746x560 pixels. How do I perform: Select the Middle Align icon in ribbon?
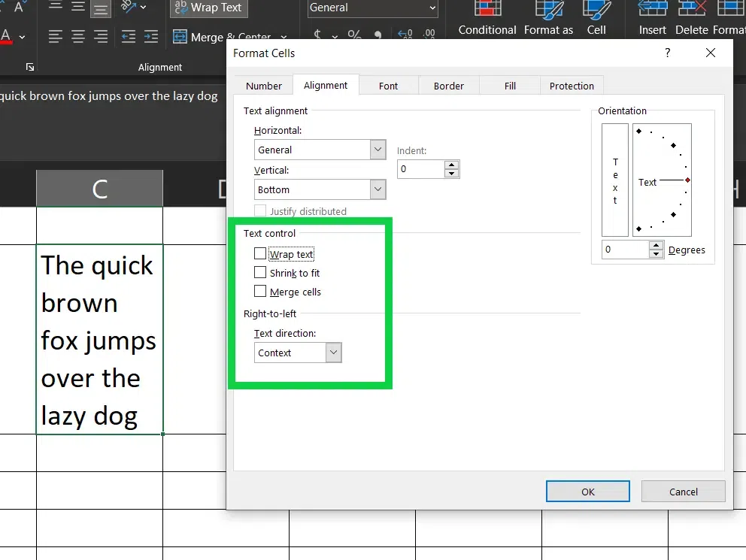(x=78, y=6)
